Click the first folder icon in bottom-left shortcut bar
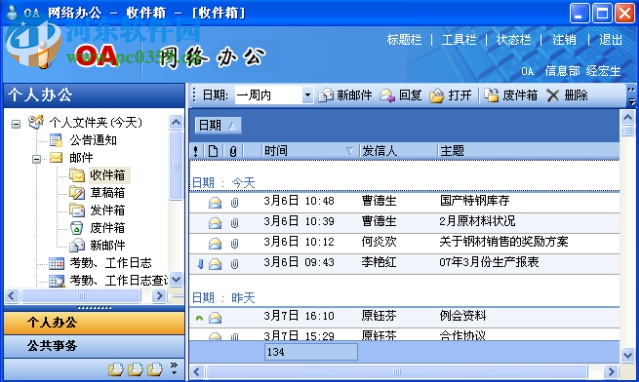 click(116, 369)
